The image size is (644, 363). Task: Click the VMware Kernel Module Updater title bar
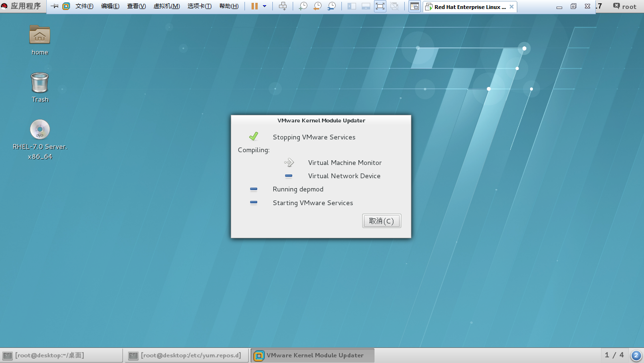pos(321,121)
